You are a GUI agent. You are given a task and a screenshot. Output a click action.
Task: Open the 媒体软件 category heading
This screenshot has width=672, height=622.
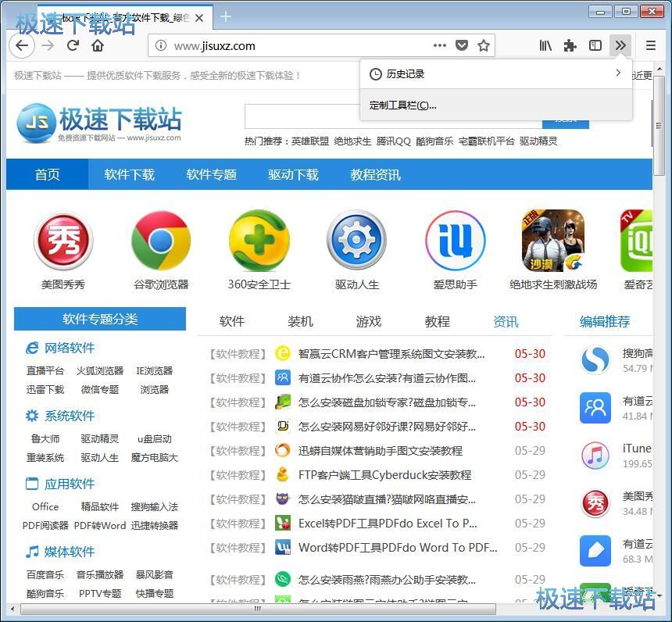tap(70, 551)
